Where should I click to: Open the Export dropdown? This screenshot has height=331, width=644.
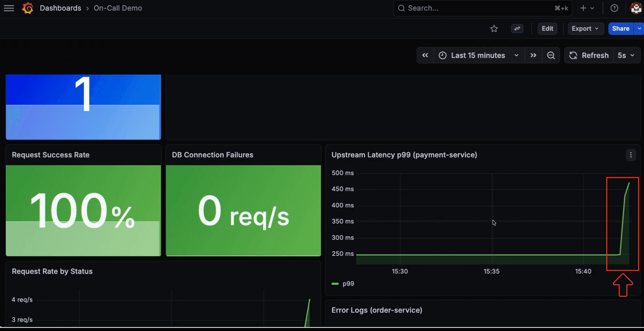point(585,29)
